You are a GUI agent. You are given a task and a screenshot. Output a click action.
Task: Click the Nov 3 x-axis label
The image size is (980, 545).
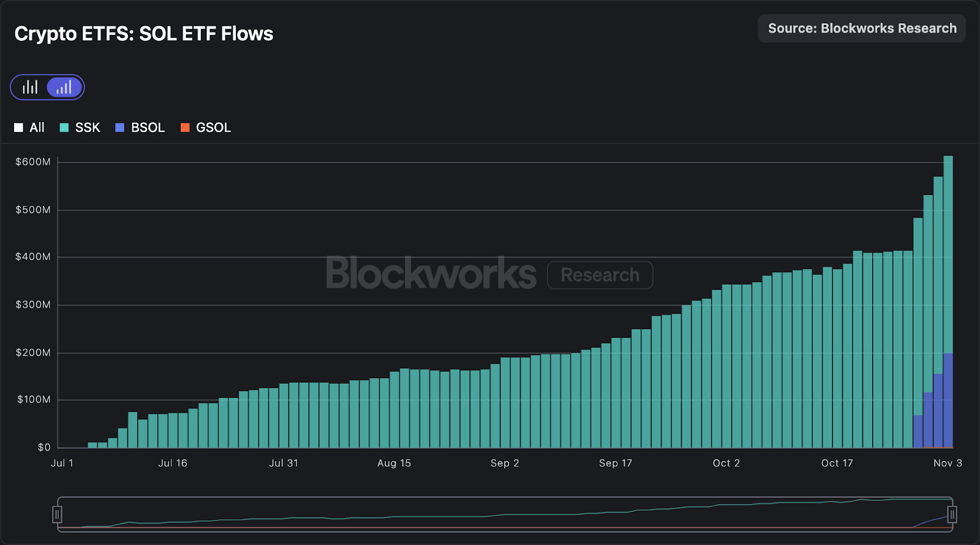[948, 463]
